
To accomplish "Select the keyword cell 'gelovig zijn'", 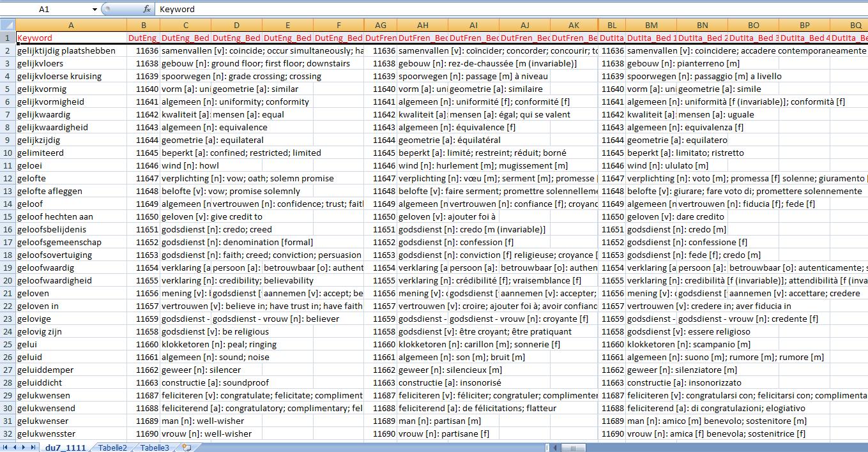I will tap(71, 331).
